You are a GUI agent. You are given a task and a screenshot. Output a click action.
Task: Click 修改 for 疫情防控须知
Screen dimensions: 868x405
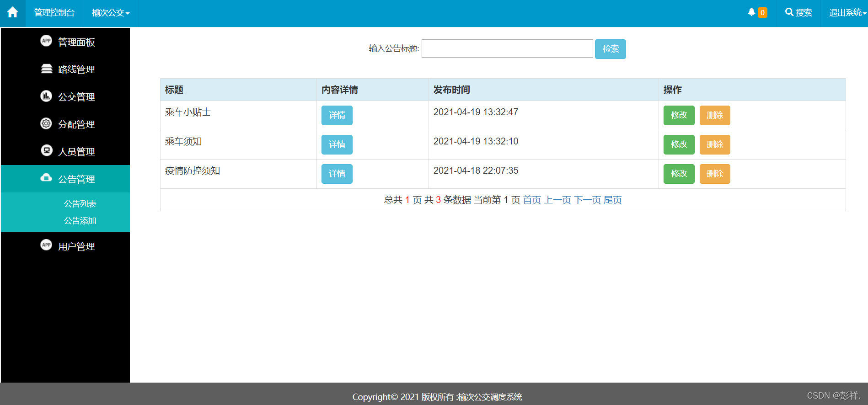679,174
